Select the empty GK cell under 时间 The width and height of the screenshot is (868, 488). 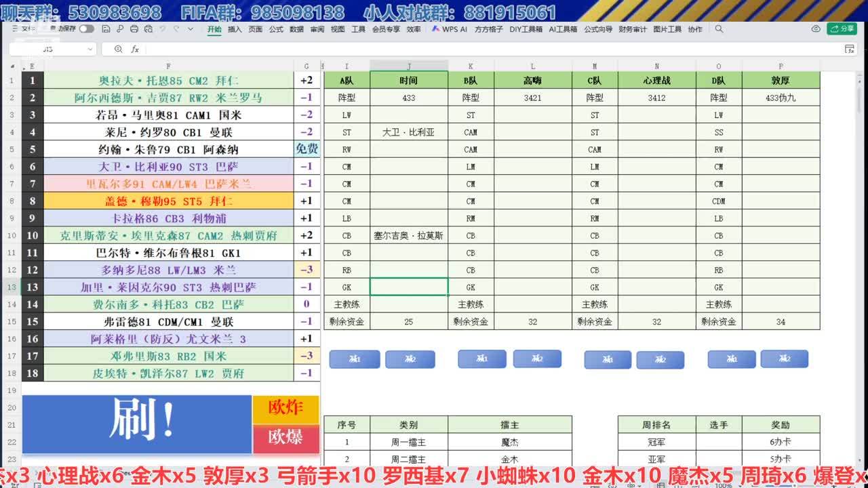[408, 287]
